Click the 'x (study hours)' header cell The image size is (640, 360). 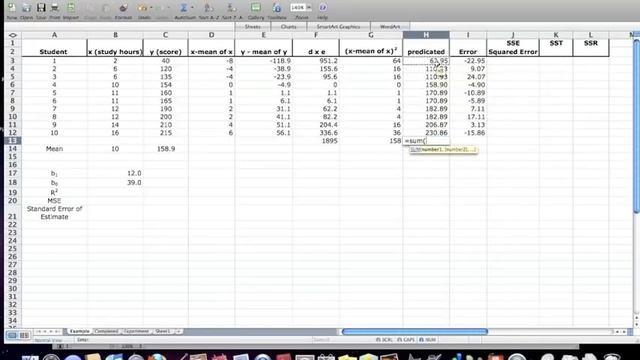pos(115,52)
